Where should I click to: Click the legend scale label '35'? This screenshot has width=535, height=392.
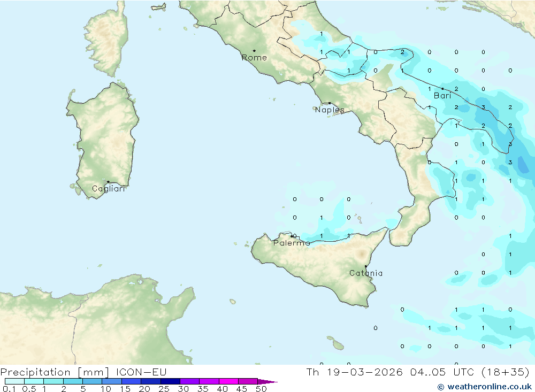203,389
